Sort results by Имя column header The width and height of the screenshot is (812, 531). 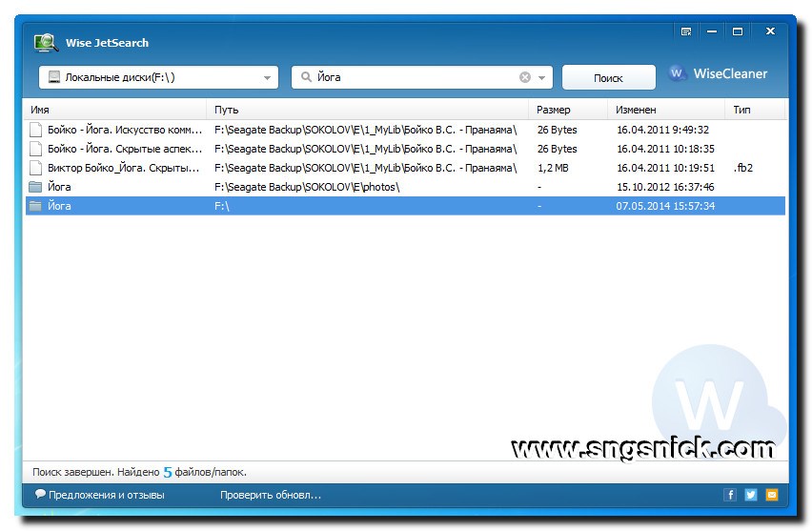pos(115,110)
